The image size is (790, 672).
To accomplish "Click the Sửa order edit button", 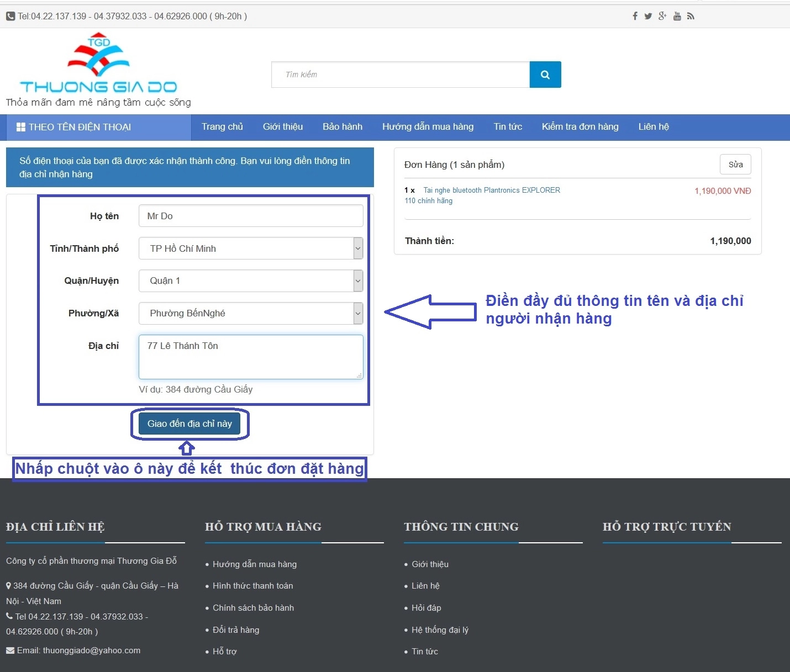I will point(735,165).
